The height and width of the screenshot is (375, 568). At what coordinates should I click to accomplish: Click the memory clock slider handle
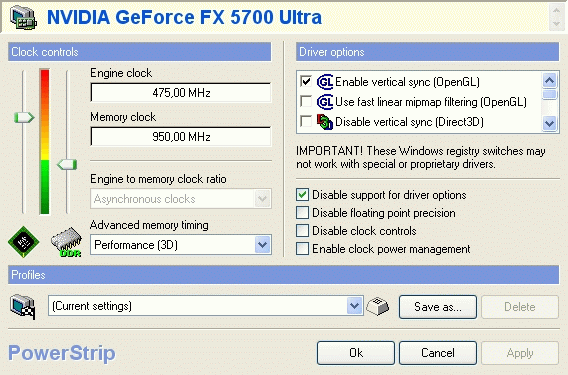(x=67, y=164)
